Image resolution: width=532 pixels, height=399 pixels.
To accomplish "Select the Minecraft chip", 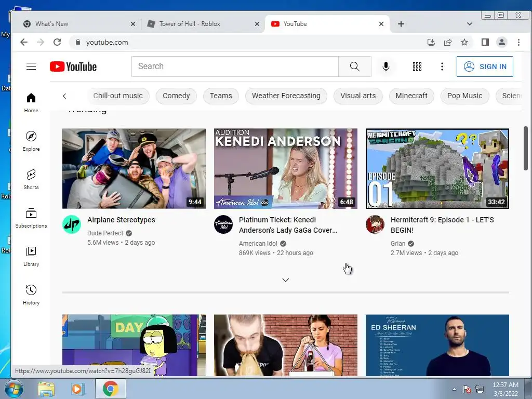I will coord(411,96).
